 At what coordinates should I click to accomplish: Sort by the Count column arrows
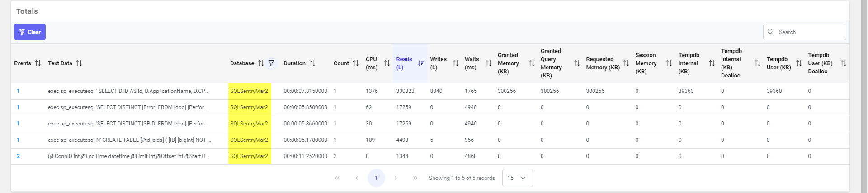356,63
